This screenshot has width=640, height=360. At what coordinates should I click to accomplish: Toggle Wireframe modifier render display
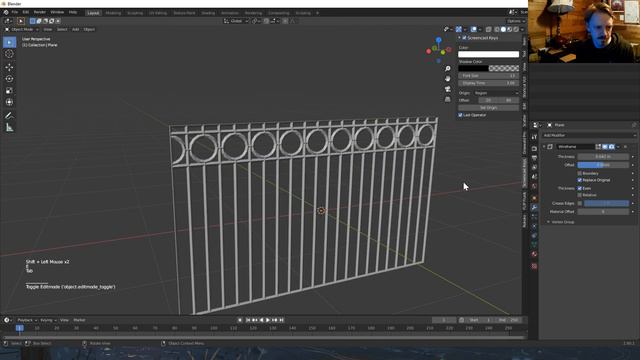pyautogui.click(x=611, y=147)
